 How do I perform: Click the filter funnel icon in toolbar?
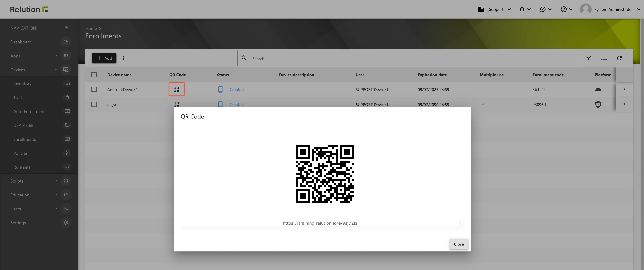tap(588, 58)
